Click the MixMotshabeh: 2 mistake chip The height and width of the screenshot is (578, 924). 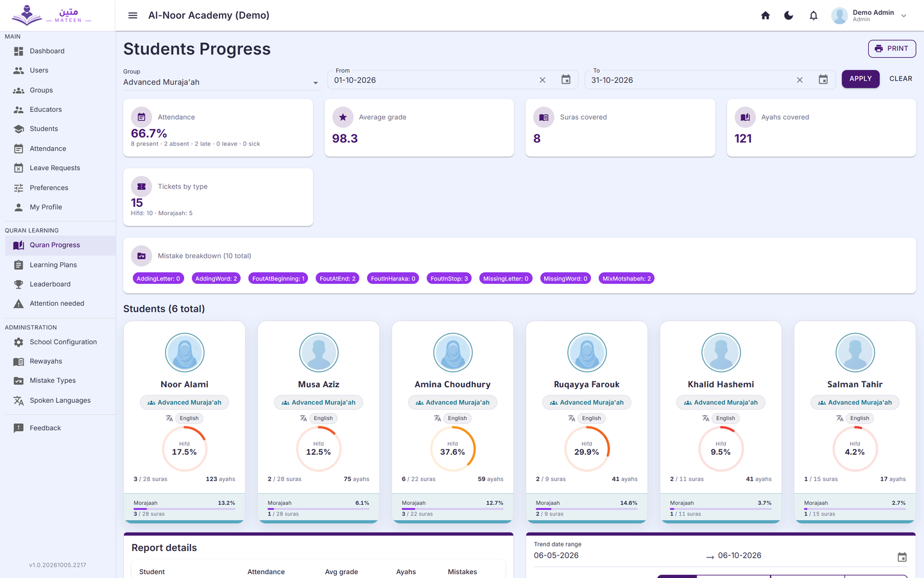pos(627,279)
